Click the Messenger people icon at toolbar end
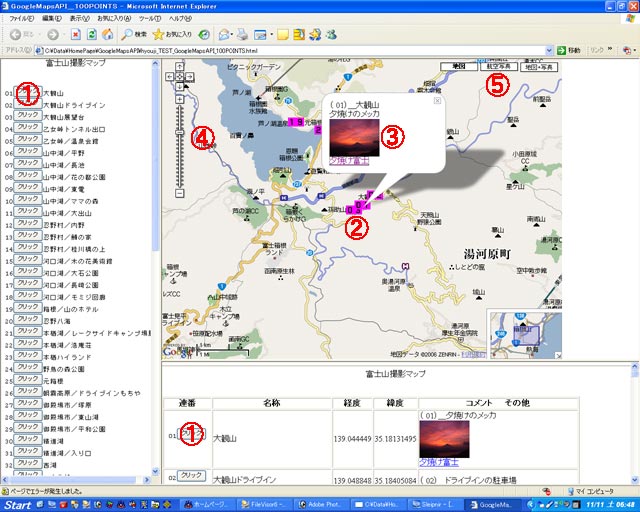This screenshot has width=640, height=512. coord(331,35)
